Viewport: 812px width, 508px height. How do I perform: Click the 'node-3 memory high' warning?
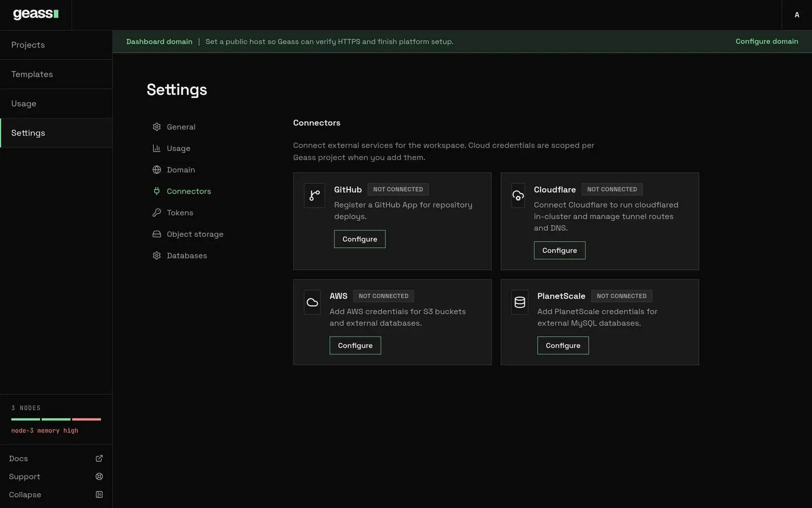point(45,431)
